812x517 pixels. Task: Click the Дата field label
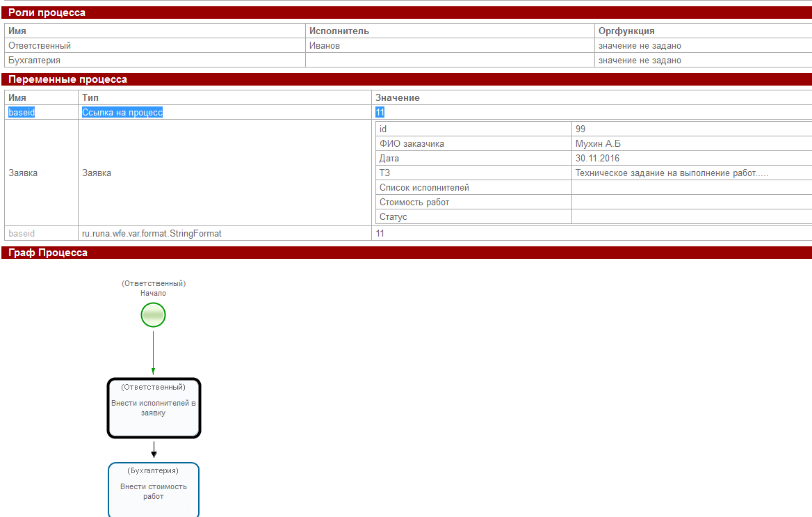(x=389, y=158)
